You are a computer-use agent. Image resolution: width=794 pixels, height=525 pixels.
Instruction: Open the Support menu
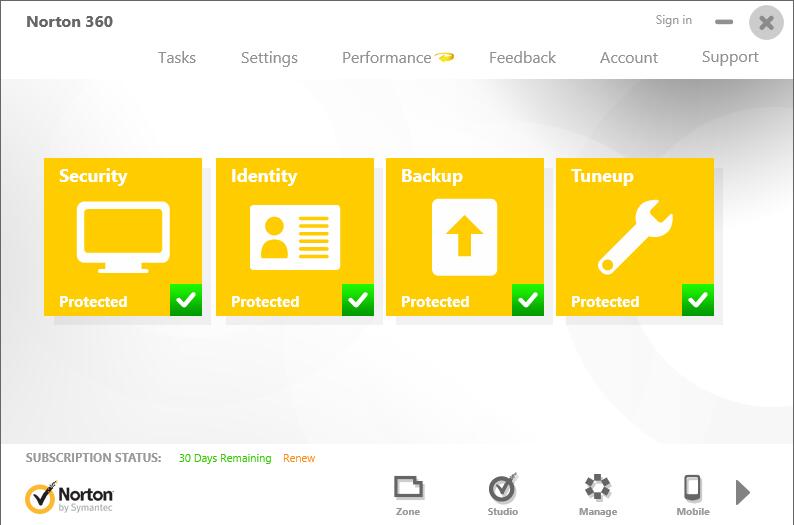730,57
